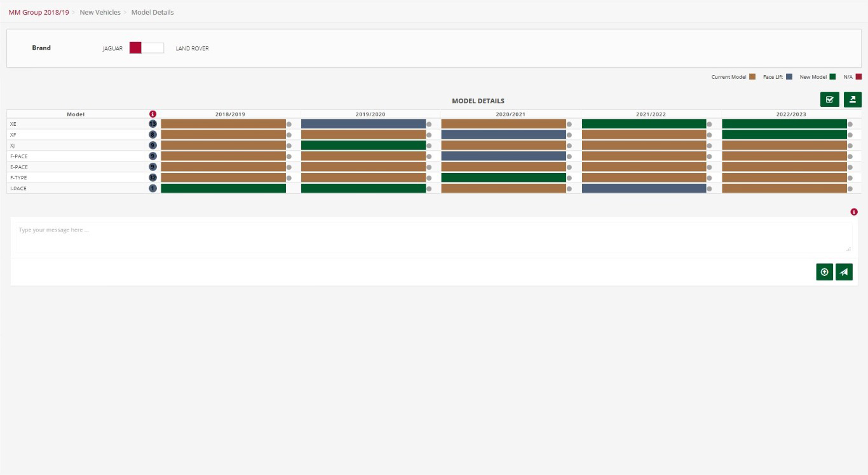The width and height of the screenshot is (868, 475).
Task: Click the checkmark button above the Model Details table
Action: point(829,99)
